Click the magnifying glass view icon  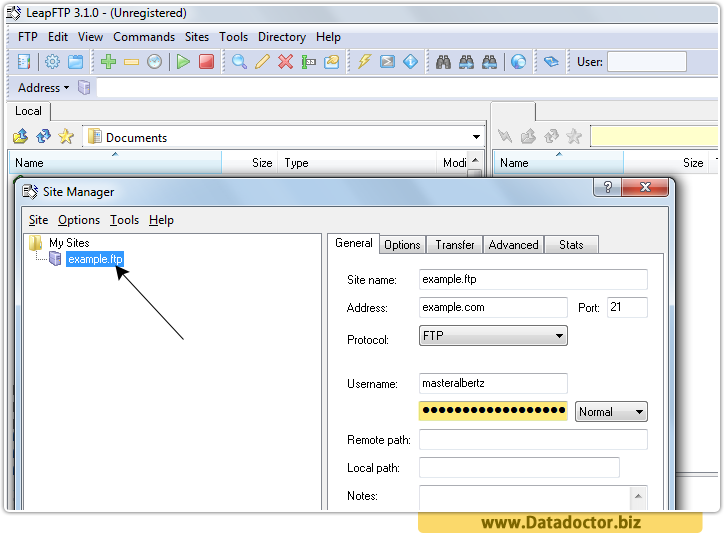click(239, 61)
